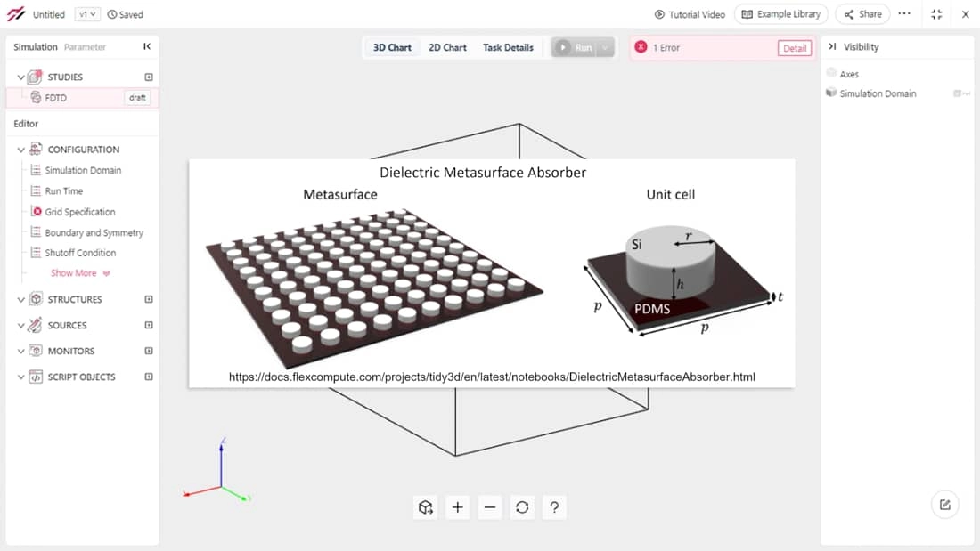The width and height of the screenshot is (980, 551).
Task: Select Grid Specification in configuration
Action: [x=80, y=212]
